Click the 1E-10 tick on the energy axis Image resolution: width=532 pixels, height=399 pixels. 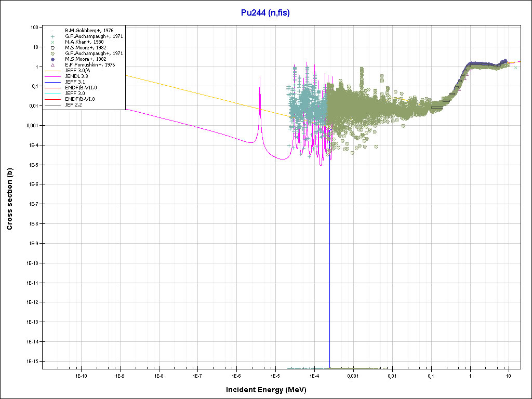tap(81, 375)
